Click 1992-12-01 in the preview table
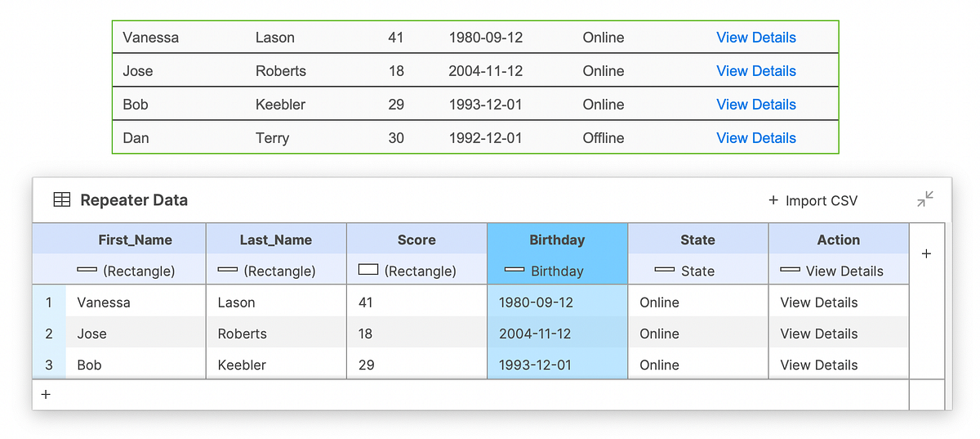980x439 pixels. coord(485,138)
